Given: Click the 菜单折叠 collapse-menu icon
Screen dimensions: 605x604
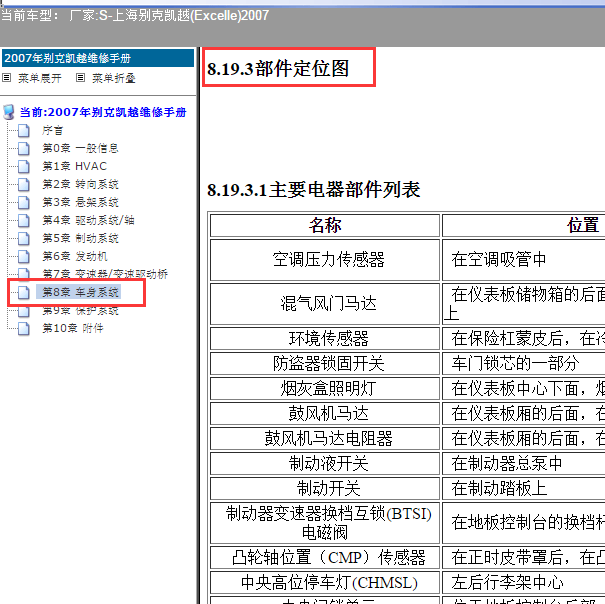Looking at the screenshot, I should 80,78.
